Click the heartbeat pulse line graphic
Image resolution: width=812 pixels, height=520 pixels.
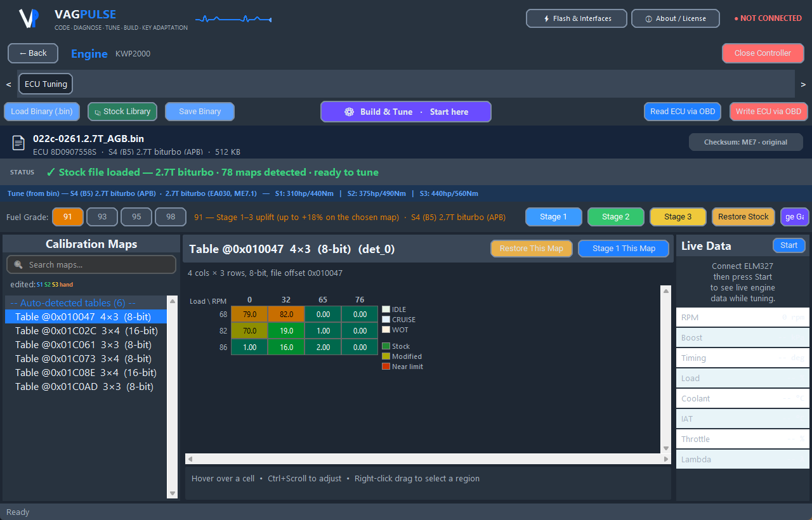pyautogui.click(x=233, y=20)
